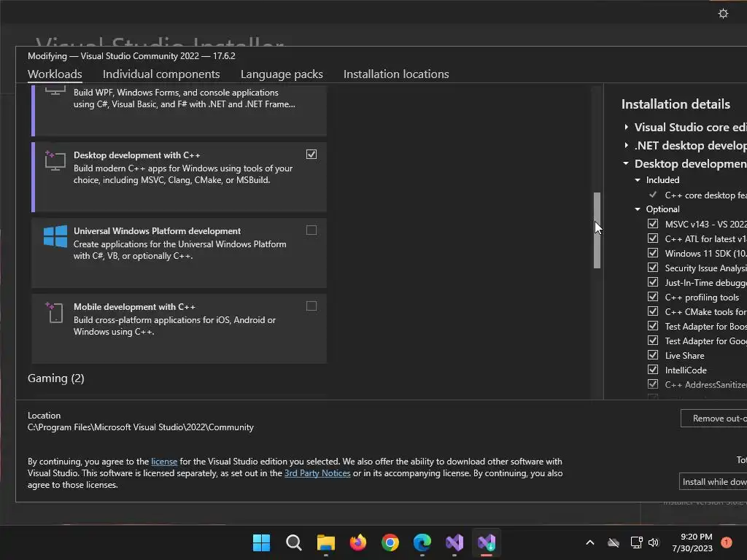Click the Mobile development with C++ icon
This screenshot has height=560, width=747.
[54, 312]
